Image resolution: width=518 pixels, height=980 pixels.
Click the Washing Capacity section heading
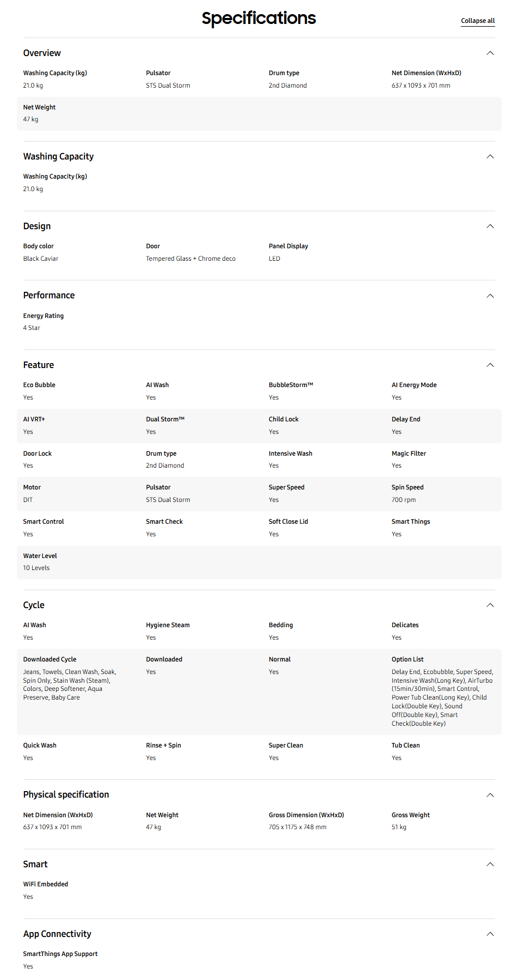coord(58,157)
